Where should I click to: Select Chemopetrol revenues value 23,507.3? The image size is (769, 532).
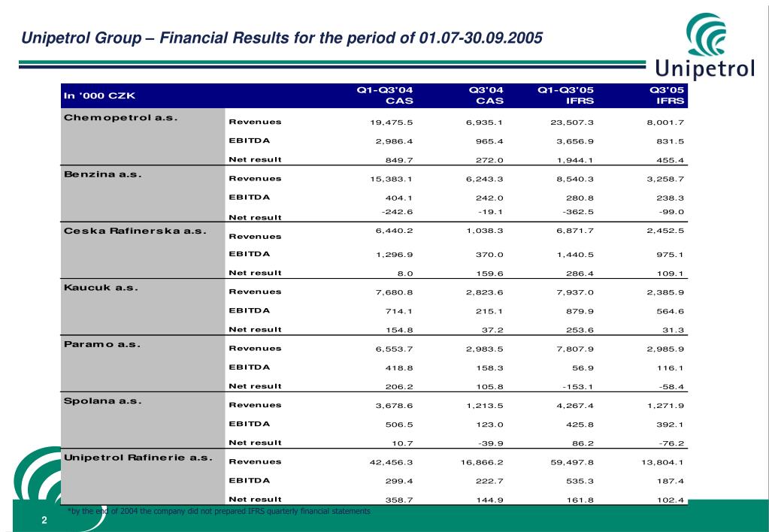tap(572, 122)
